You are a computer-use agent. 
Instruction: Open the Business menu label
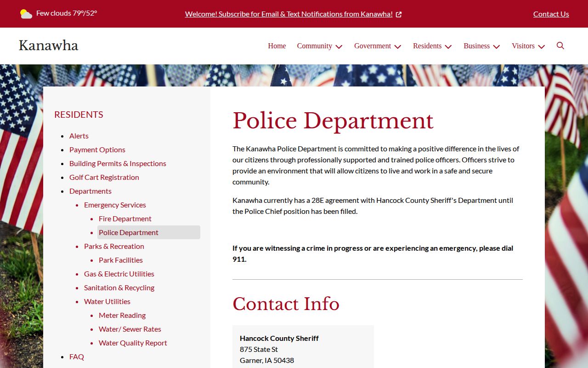(x=477, y=46)
